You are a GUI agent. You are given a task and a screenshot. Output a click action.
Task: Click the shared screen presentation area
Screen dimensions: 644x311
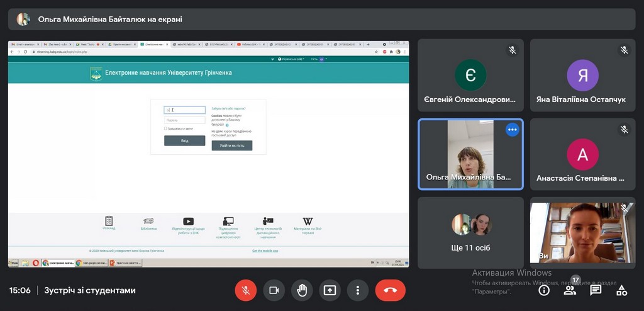tap(208, 154)
